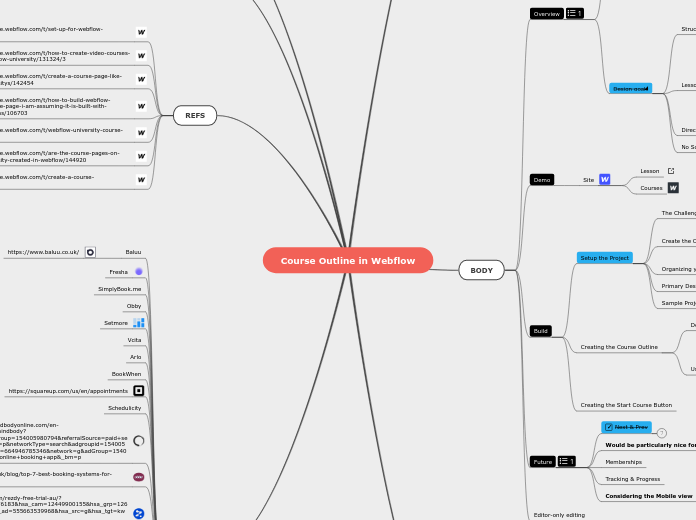This screenshot has width=696, height=520.
Task: Open the are-the-course-pages-on forum link
Action: 59,156
